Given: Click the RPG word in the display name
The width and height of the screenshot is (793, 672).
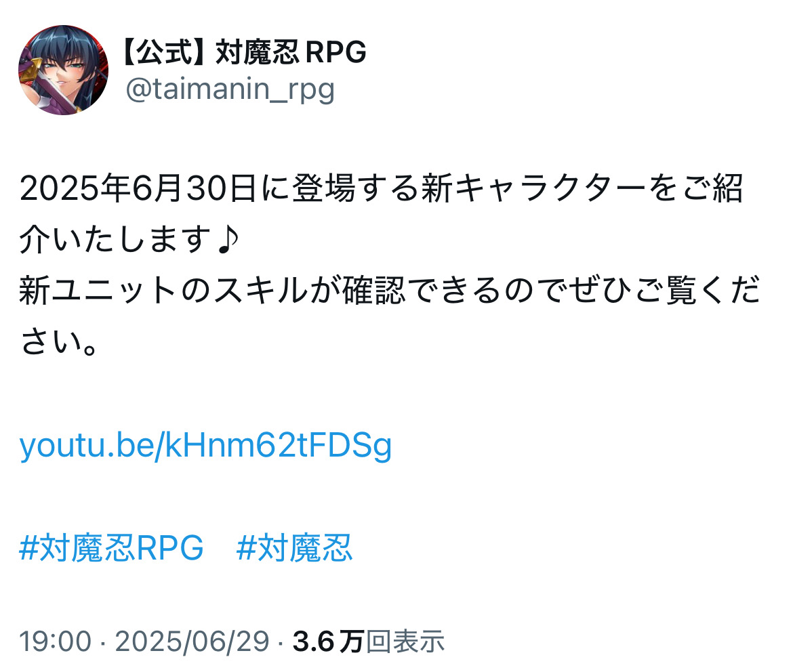Looking at the screenshot, I should tap(335, 51).
